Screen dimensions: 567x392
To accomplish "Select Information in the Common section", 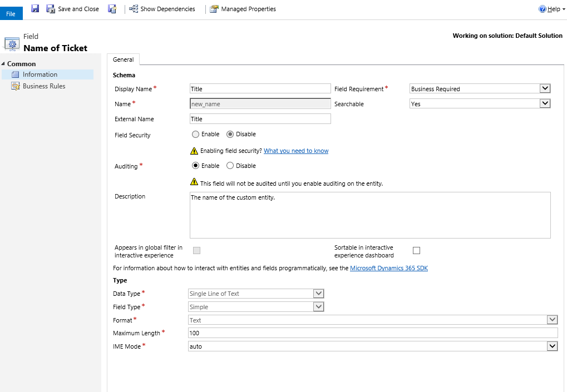I will 48,75.
